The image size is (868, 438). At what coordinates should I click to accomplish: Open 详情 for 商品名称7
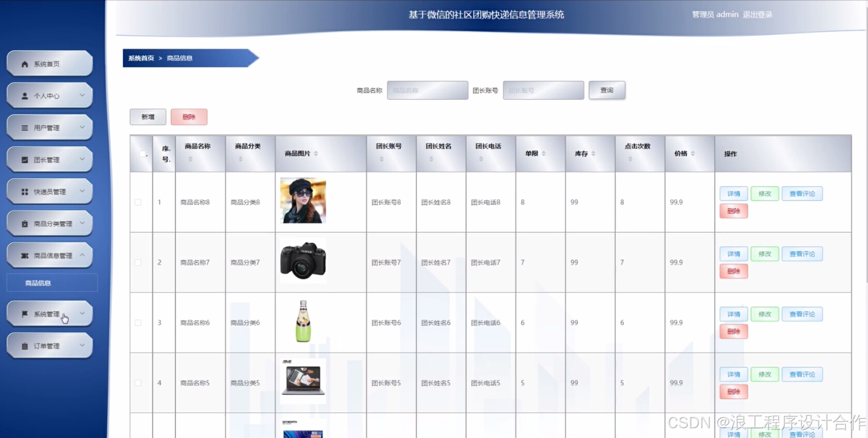point(733,254)
